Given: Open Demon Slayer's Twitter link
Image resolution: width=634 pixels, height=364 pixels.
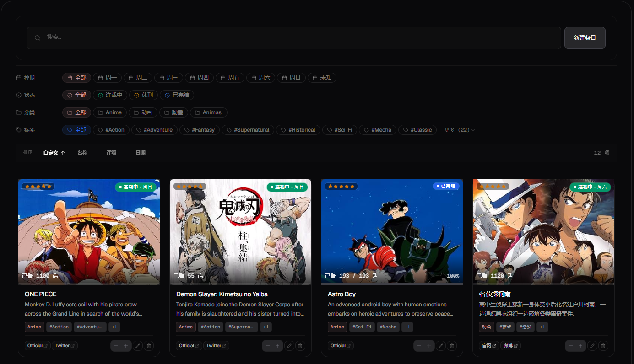Looking at the screenshot, I should tap(216, 346).
